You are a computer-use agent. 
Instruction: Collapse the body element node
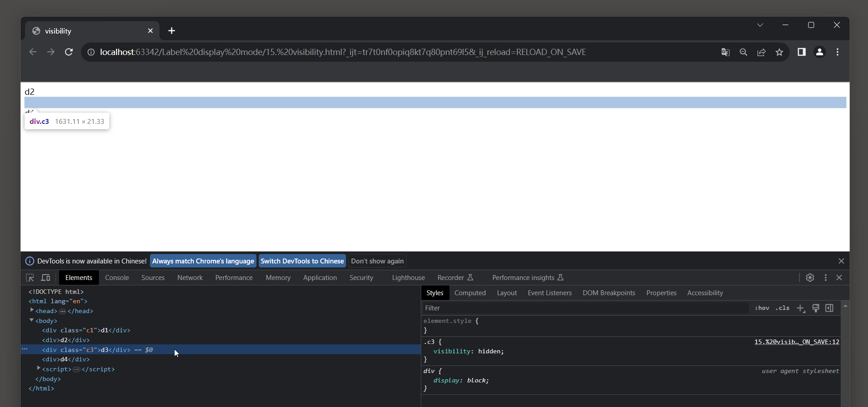[x=32, y=320]
